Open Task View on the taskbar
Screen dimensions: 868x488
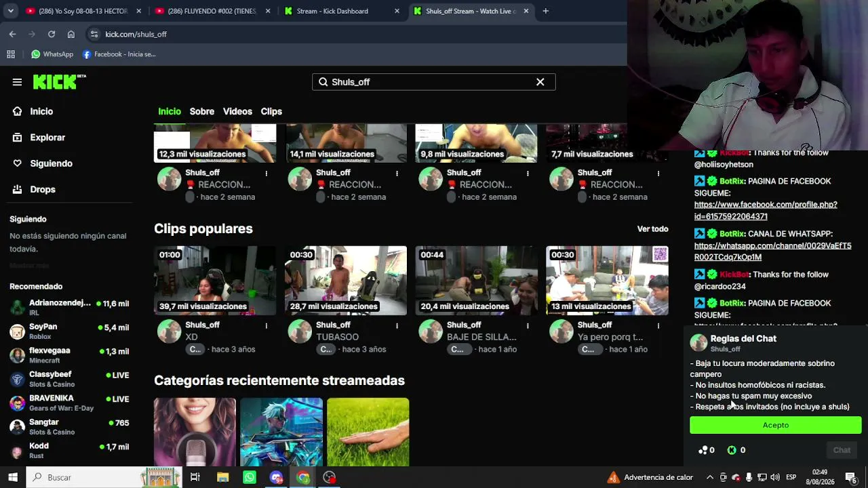coord(195,477)
